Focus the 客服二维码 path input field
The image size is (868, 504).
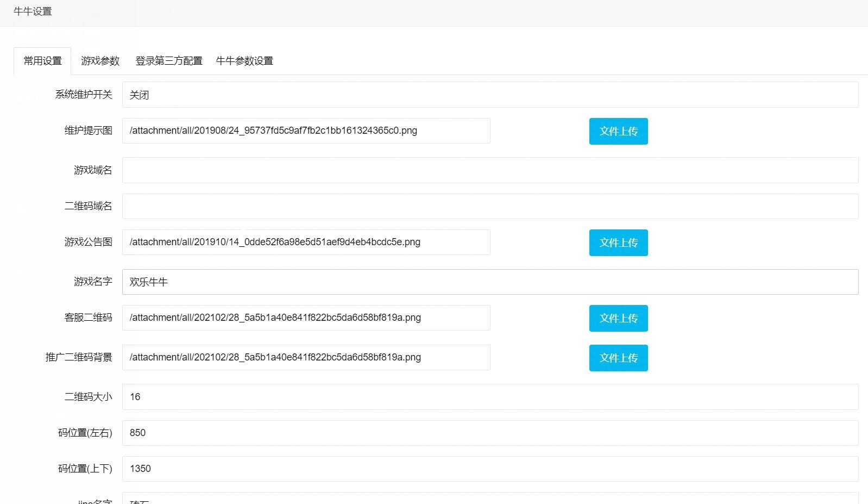[x=306, y=318]
